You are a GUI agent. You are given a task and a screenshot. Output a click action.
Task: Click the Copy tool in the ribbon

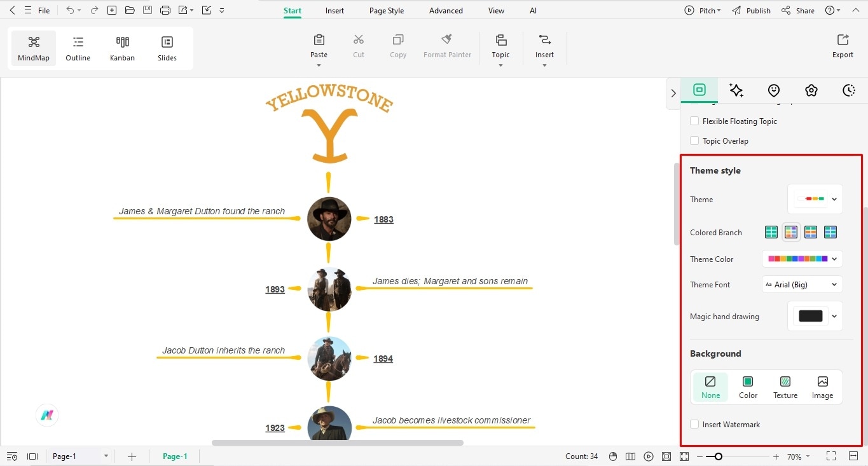click(x=398, y=46)
